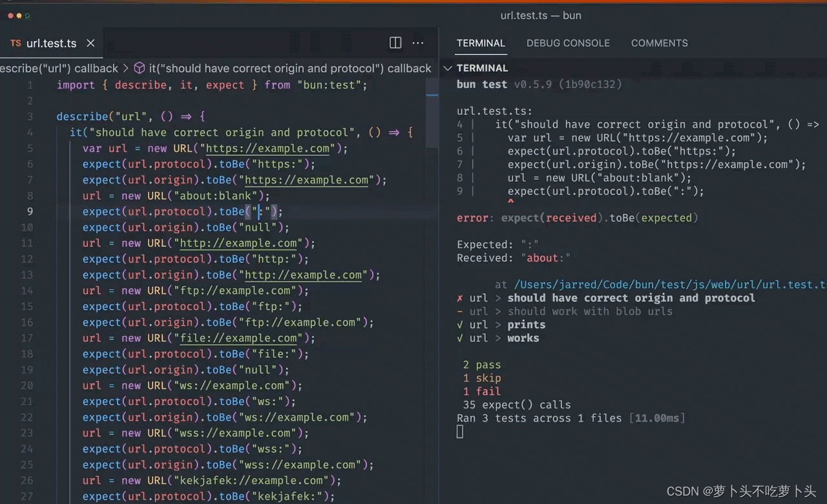Collapse the TERMINAL section chevron
The height and width of the screenshot is (504, 827).
pos(448,68)
